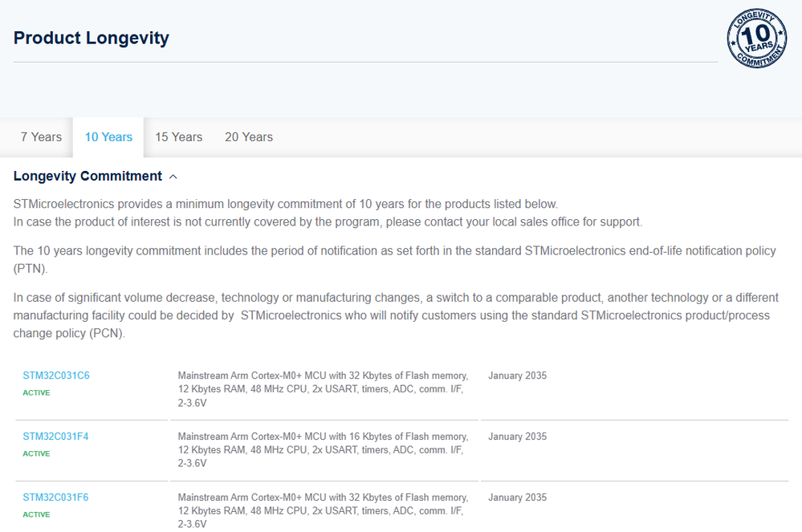802x532 pixels.
Task: Open the STM32C031F4 product link
Action: pos(55,437)
